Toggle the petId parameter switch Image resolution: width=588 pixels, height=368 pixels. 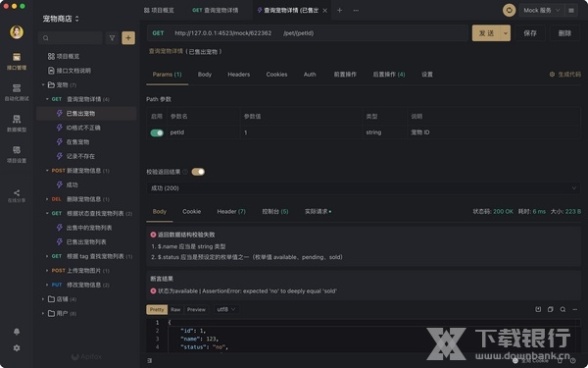(157, 132)
